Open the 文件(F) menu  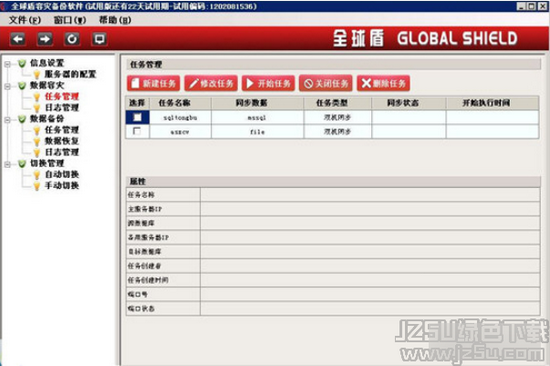tap(25, 20)
